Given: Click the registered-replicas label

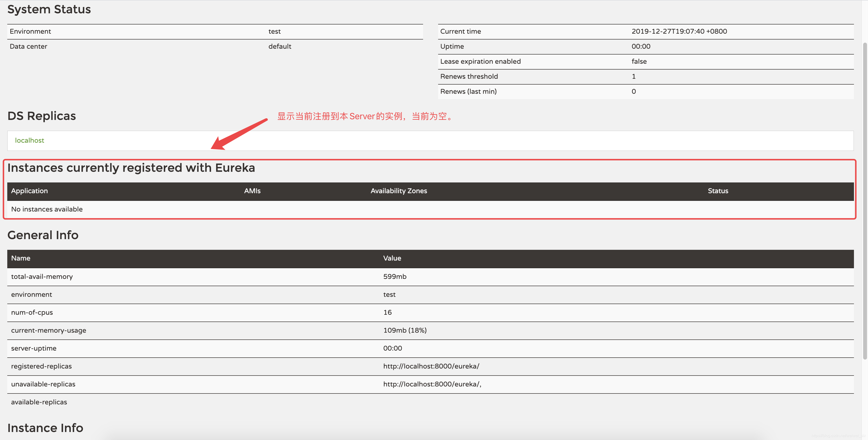Looking at the screenshot, I should (41, 366).
